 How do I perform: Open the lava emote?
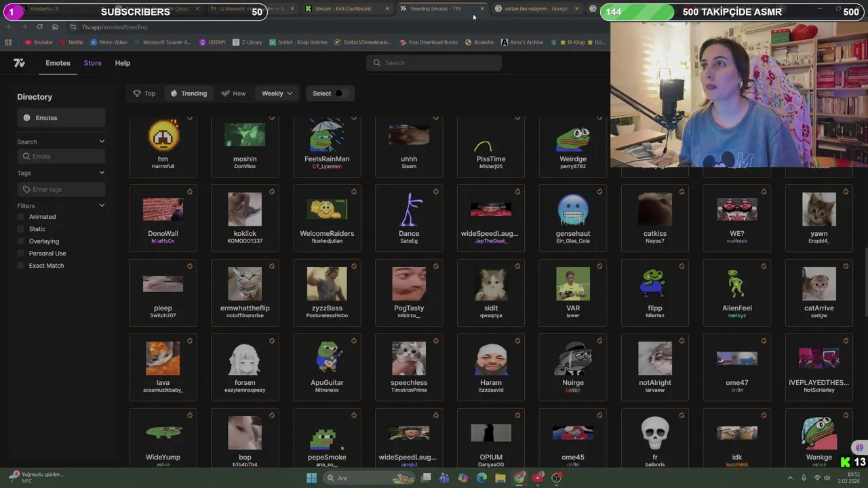[163, 367]
